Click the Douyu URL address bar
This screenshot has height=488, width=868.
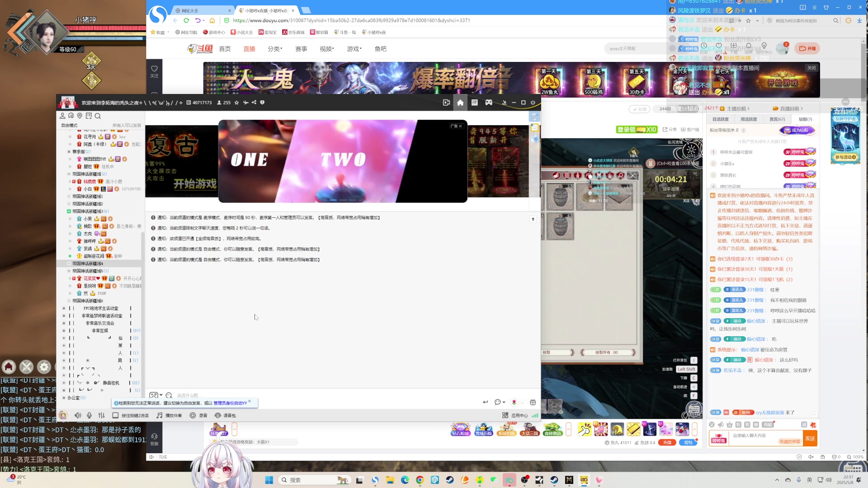pyautogui.click(x=352, y=20)
